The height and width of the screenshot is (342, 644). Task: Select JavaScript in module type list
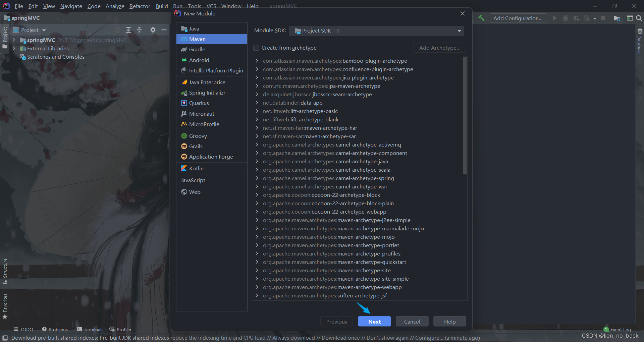[212, 180]
